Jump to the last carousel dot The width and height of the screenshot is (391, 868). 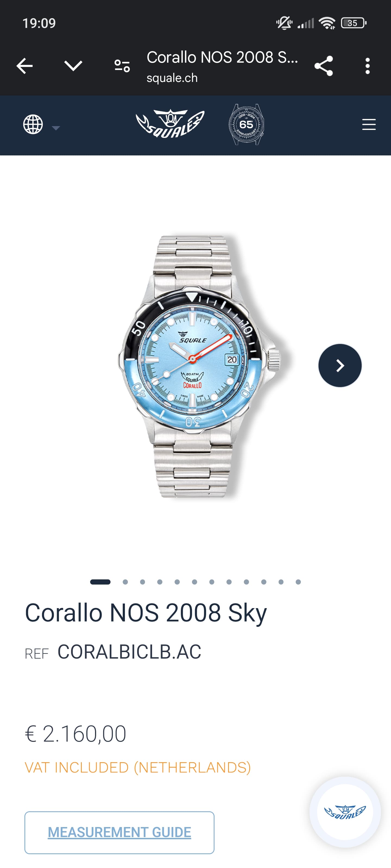point(298,582)
